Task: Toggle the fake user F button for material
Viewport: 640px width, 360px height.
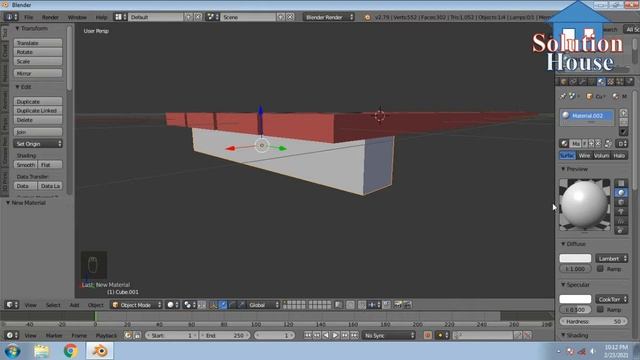Action: (584, 143)
